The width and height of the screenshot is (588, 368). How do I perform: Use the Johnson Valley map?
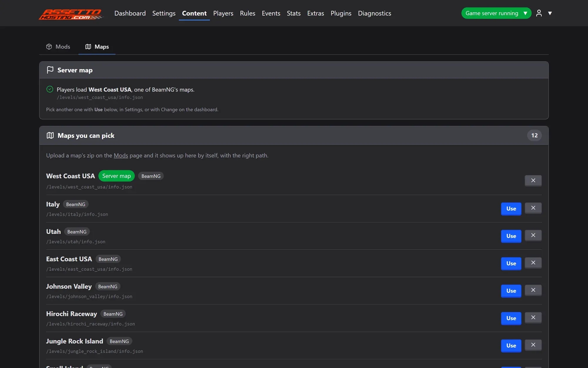(511, 291)
